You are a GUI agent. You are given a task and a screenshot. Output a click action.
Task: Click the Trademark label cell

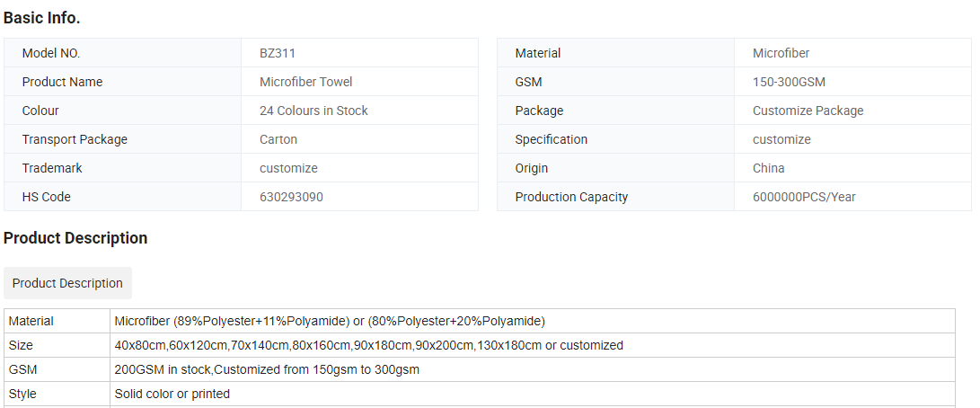pyautogui.click(x=122, y=168)
